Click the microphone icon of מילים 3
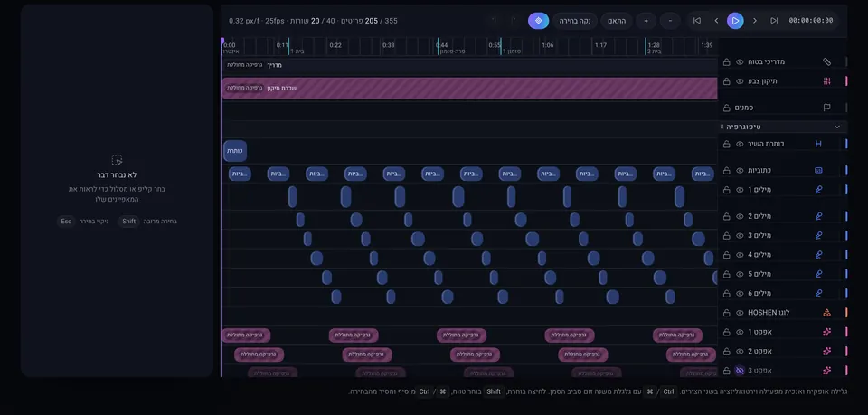The height and width of the screenshot is (415, 868). coord(818,235)
